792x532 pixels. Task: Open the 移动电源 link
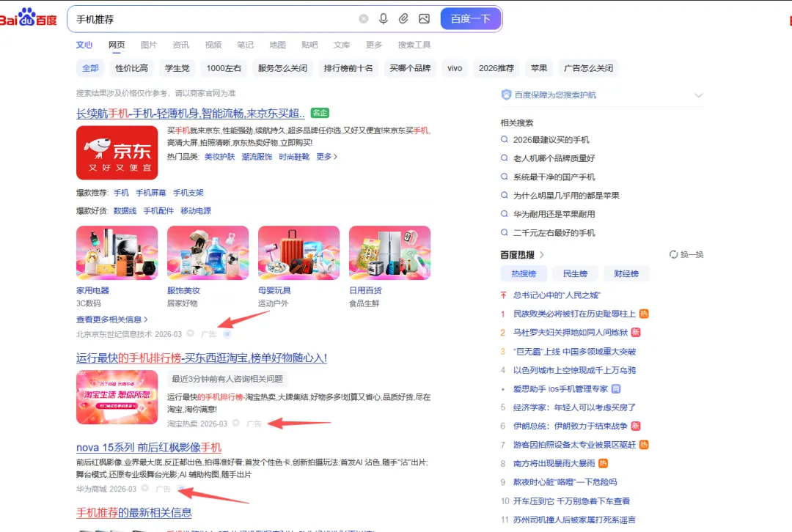[x=196, y=211]
